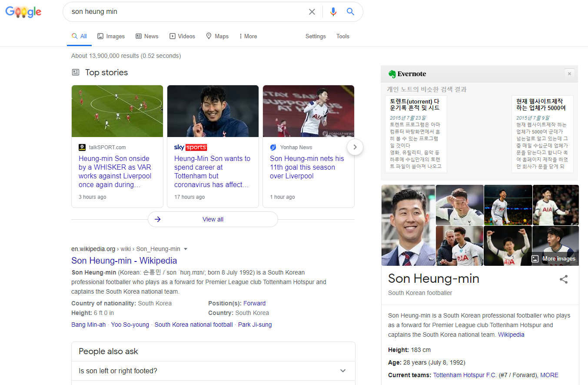Open the Wikipedia link in knowledge panel
The height and width of the screenshot is (385, 588).
[511, 335]
